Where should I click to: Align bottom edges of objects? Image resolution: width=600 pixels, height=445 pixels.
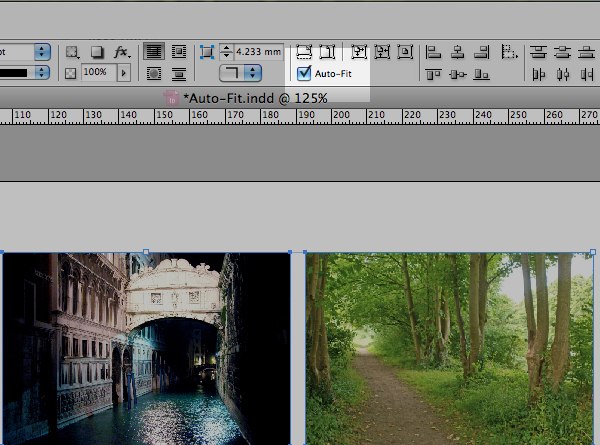481,74
